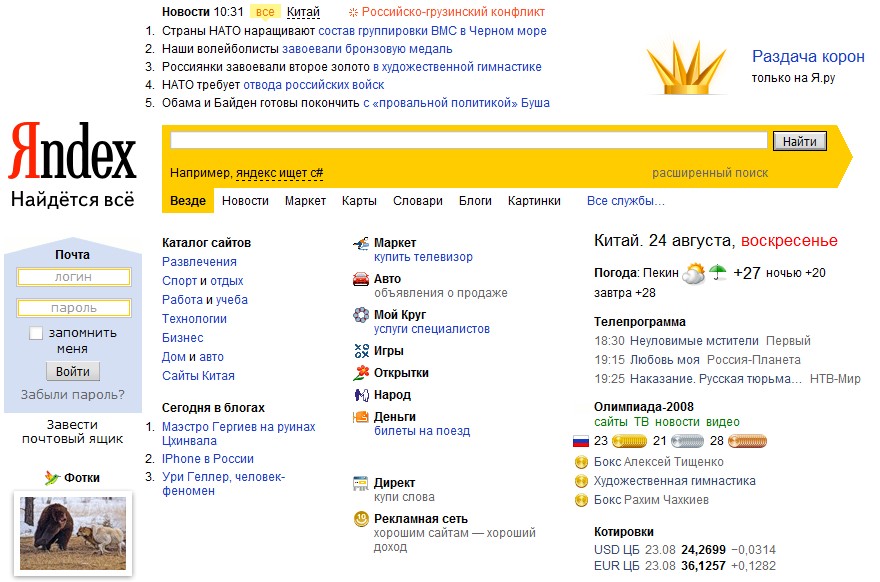The width and height of the screenshot is (880, 582).
Task: Click билеты на поезд link
Action: 422,431
